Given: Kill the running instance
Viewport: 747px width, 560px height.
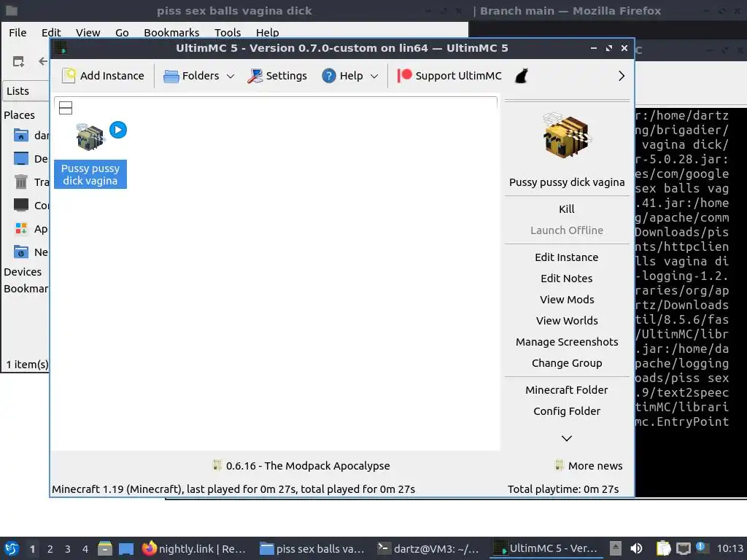Looking at the screenshot, I should (566, 209).
